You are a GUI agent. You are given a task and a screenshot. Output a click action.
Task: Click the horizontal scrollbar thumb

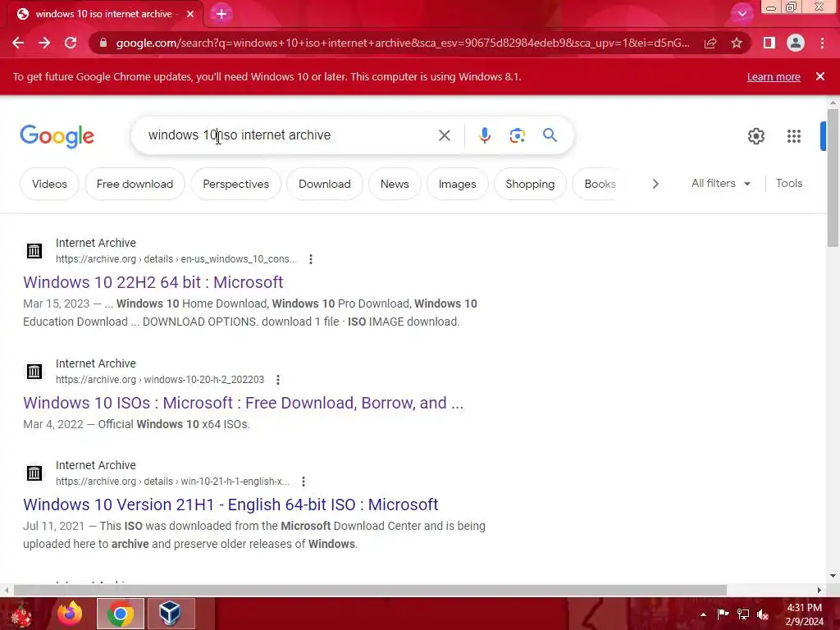(x=370, y=591)
